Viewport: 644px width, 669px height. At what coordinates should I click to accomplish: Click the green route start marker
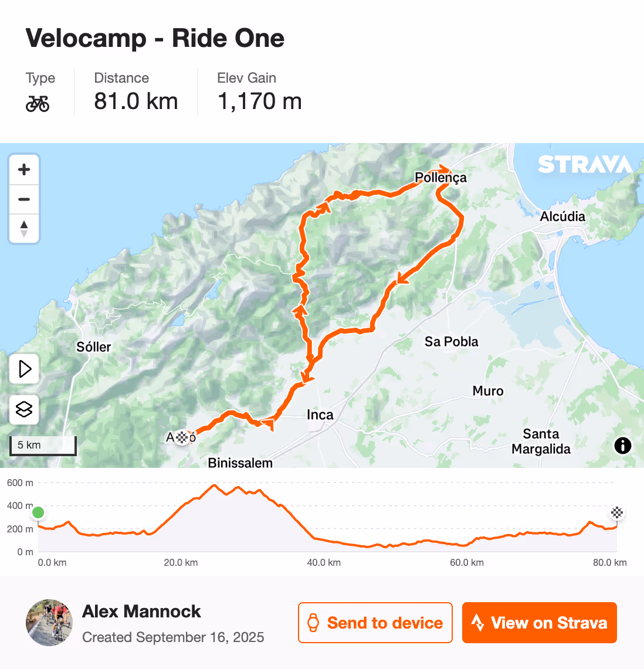click(38, 512)
